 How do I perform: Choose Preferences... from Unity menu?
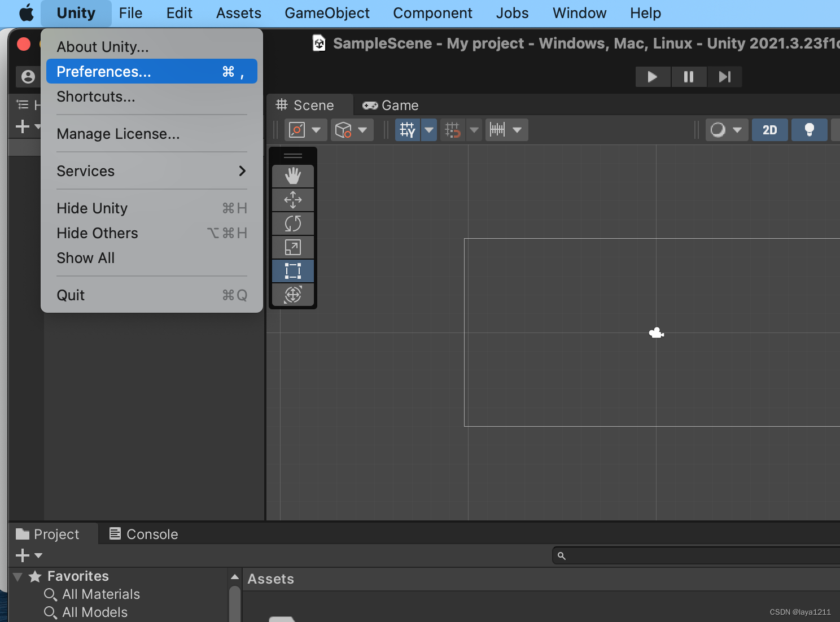tap(152, 72)
